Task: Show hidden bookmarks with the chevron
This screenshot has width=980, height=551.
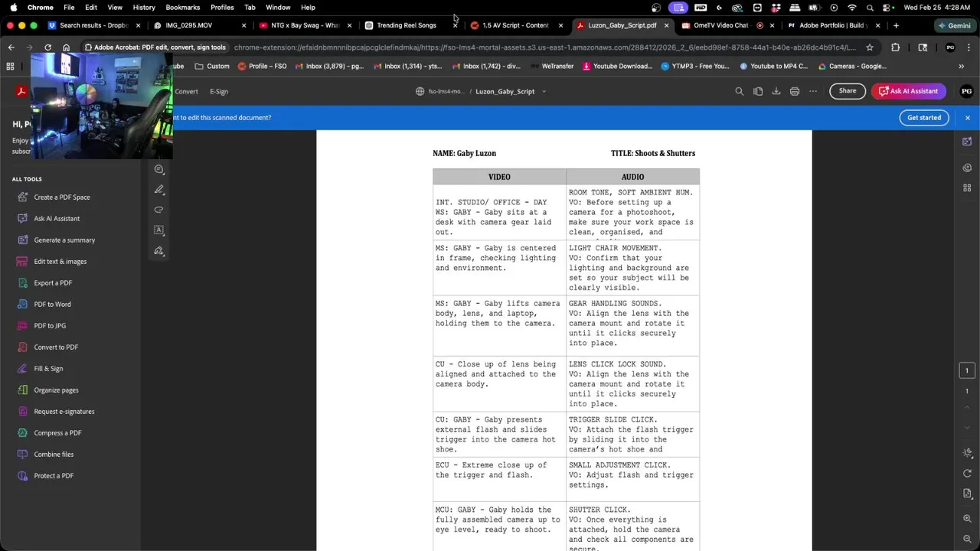Action: (962, 66)
